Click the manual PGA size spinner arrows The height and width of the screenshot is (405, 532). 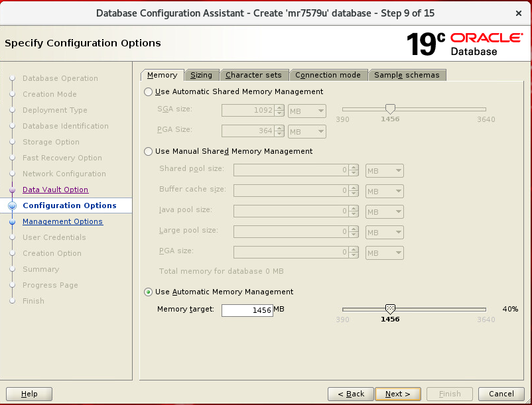click(x=354, y=253)
